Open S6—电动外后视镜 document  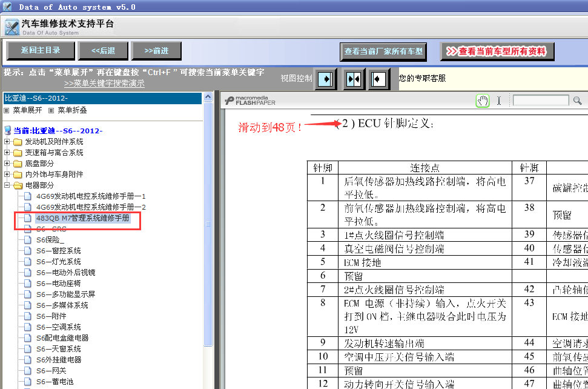click(65, 272)
